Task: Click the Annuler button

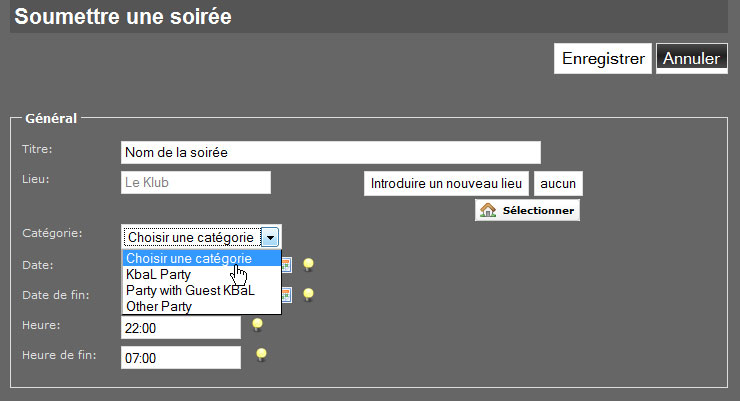Action: pos(691,58)
